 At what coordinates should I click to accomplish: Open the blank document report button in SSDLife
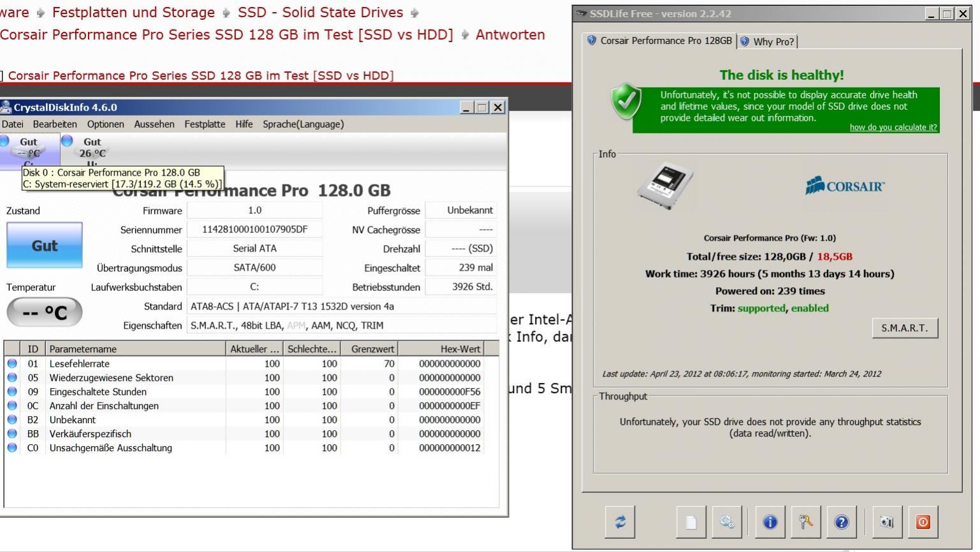(691, 522)
